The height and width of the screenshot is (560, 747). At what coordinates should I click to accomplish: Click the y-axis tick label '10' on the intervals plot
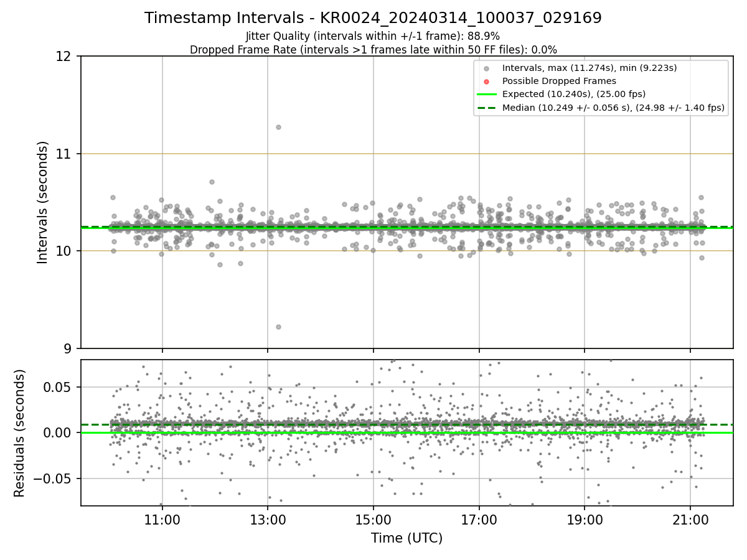tap(65, 251)
